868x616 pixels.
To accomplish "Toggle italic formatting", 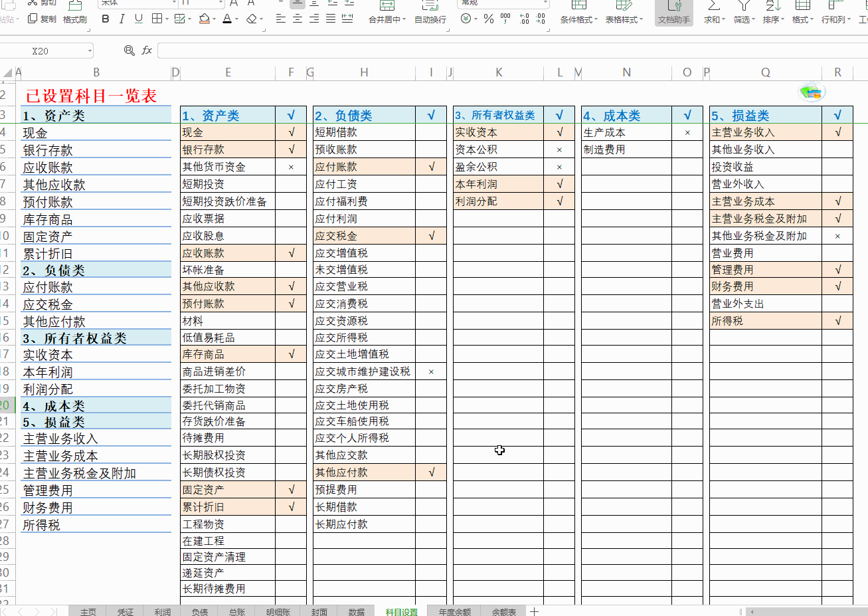I will pos(122,18).
